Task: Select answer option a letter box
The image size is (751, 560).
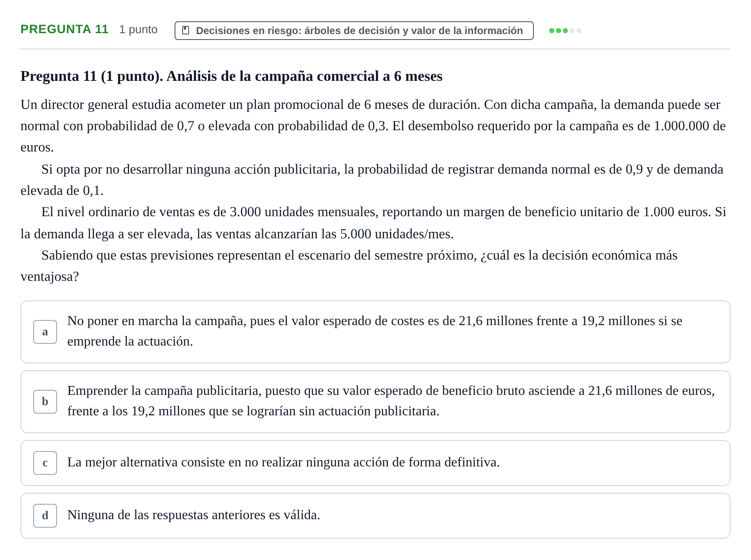Action: 45,332
